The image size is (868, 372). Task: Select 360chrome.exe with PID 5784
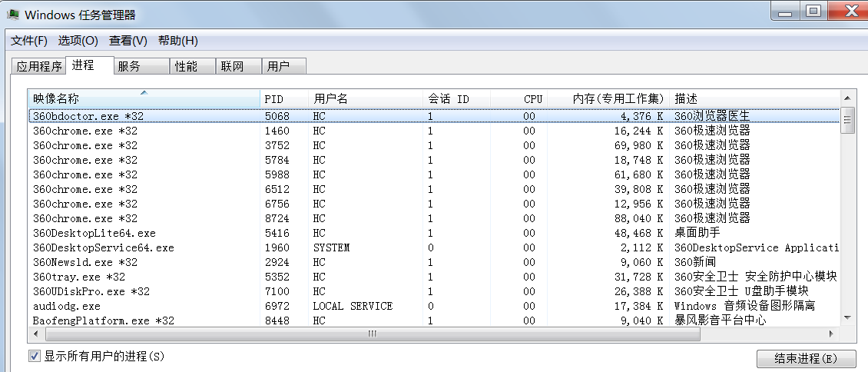[434, 160]
